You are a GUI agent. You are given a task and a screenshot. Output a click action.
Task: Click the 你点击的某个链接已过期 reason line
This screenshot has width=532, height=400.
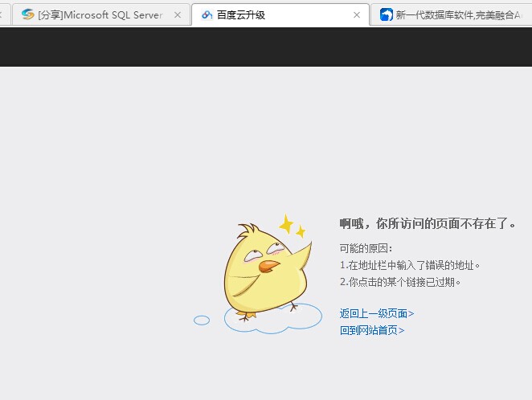pyautogui.click(x=400, y=282)
